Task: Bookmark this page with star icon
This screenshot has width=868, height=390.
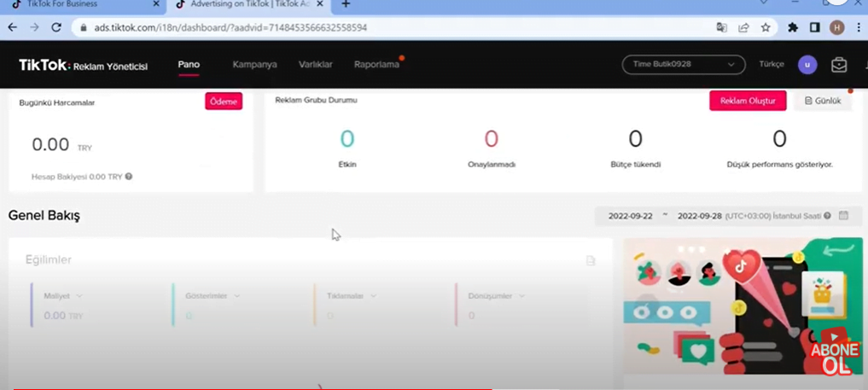Action: (766, 27)
